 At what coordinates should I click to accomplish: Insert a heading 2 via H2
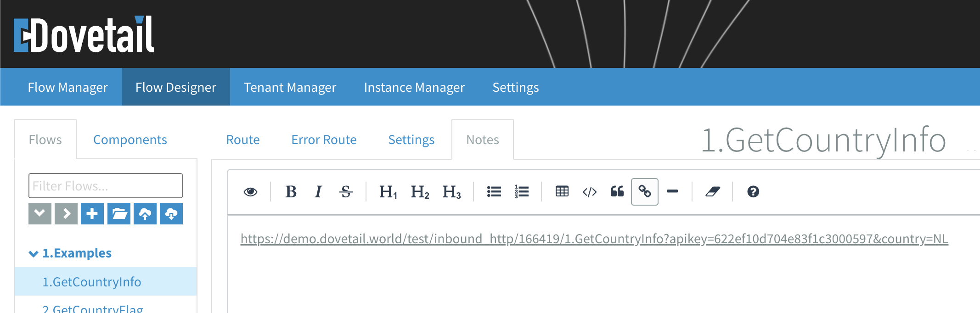pyautogui.click(x=420, y=192)
